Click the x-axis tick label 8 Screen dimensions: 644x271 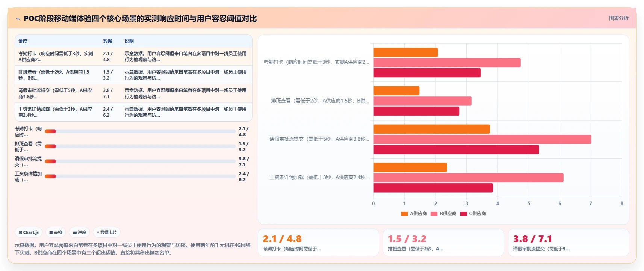pyautogui.click(x=622, y=203)
